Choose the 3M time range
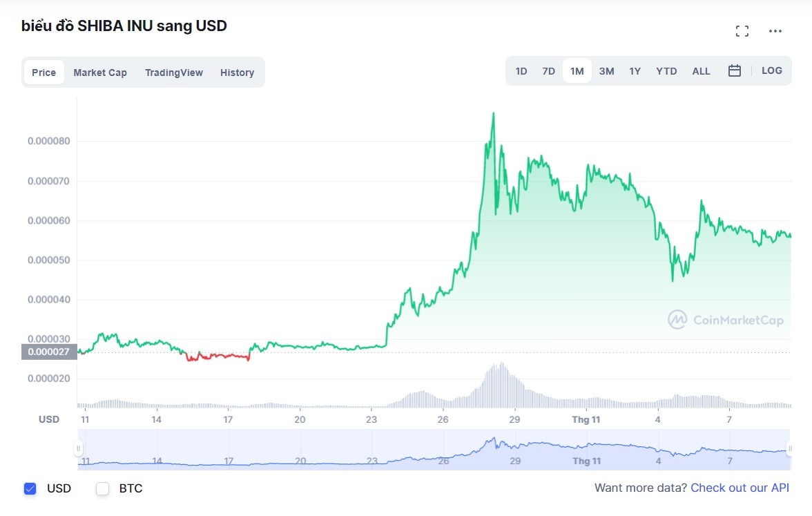 click(606, 71)
